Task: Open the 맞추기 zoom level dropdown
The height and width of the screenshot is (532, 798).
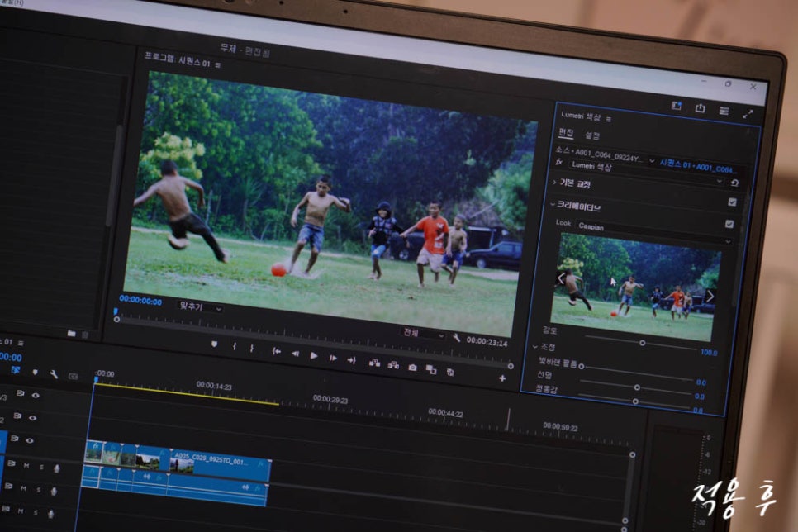Action: point(201,307)
